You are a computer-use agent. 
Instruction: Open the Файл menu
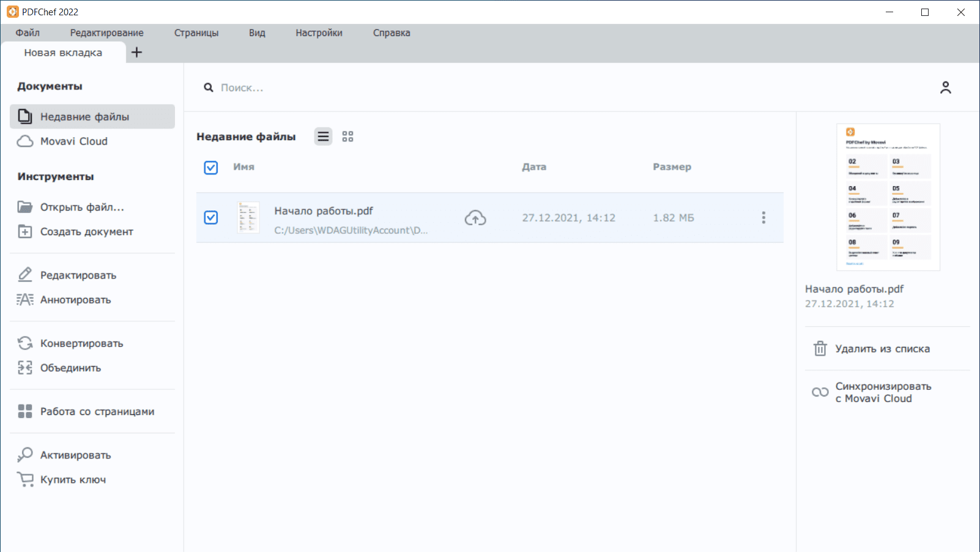coord(28,33)
